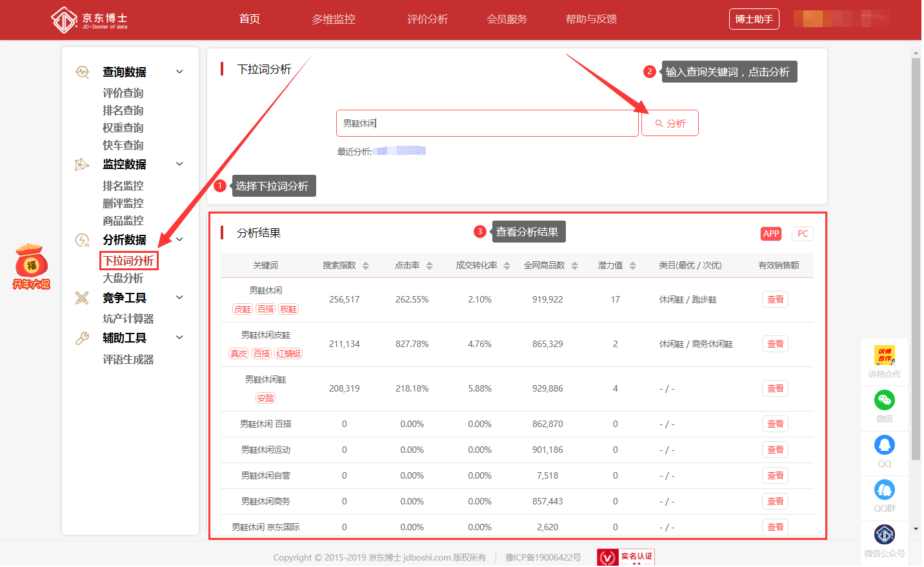Open the 讲师合作 lecturer cooperation icon
The width and height of the screenshot is (924, 567).
(x=884, y=355)
